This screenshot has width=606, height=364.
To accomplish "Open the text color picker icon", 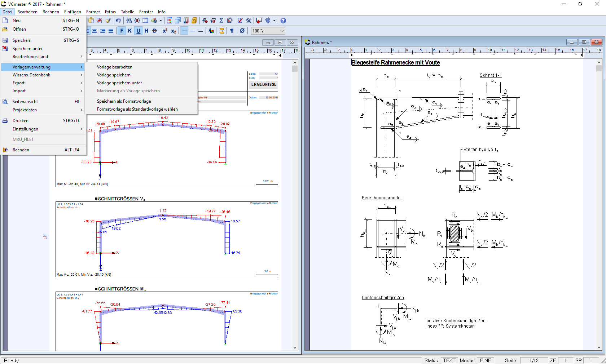I will (211, 31).
